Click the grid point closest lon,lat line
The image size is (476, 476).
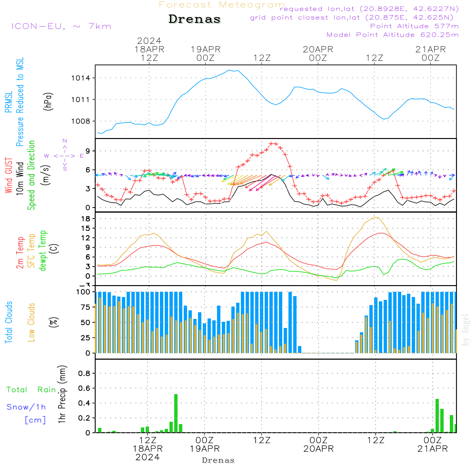(x=352, y=18)
